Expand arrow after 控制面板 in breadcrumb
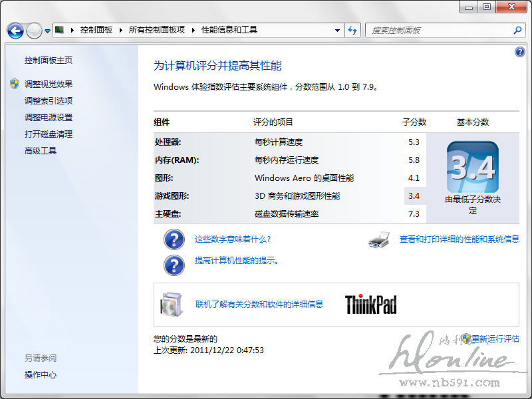 pyautogui.click(x=120, y=31)
